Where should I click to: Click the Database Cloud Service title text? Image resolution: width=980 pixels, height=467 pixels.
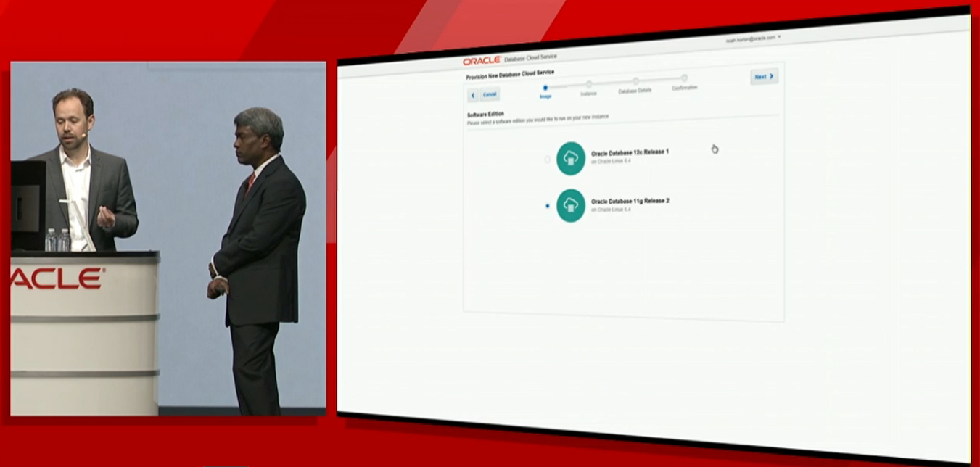tap(530, 58)
